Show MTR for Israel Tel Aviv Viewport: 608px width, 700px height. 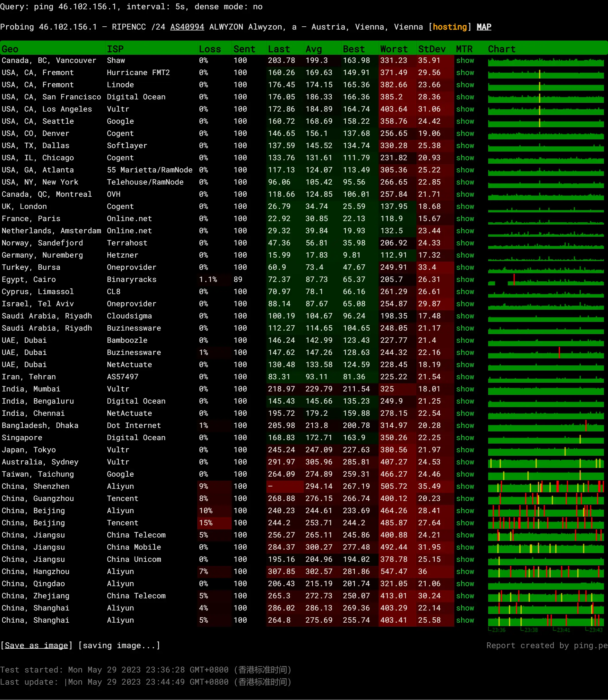[465, 304]
